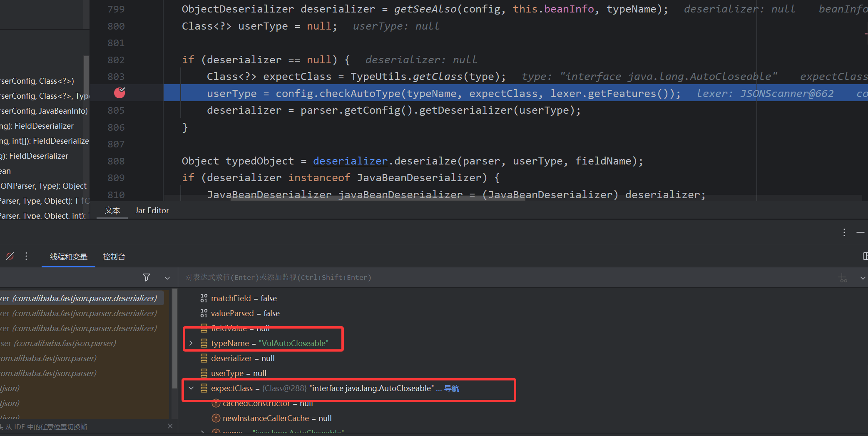
Task: Open debug tool window options menu
Action: (x=844, y=232)
